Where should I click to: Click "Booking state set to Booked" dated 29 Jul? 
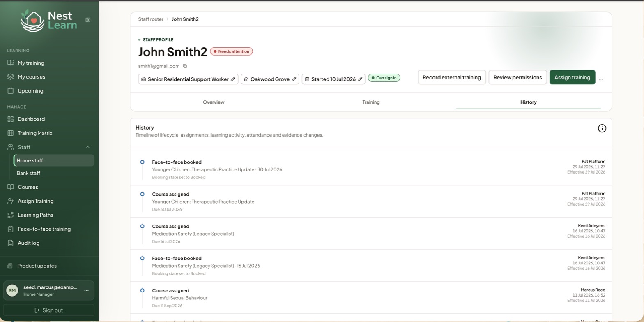(179, 178)
